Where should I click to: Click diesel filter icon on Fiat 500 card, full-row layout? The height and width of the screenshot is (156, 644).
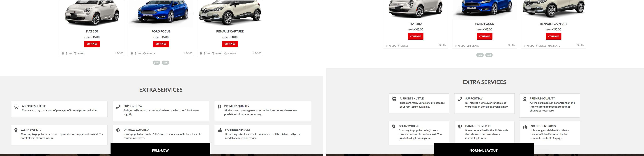[x=75, y=53]
